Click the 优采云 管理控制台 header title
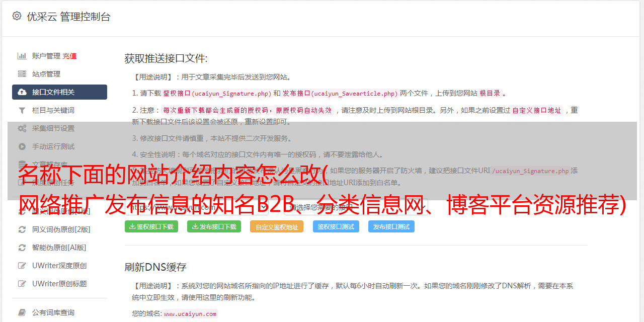Viewport: 644px width, 322px height. coord(68,17)
